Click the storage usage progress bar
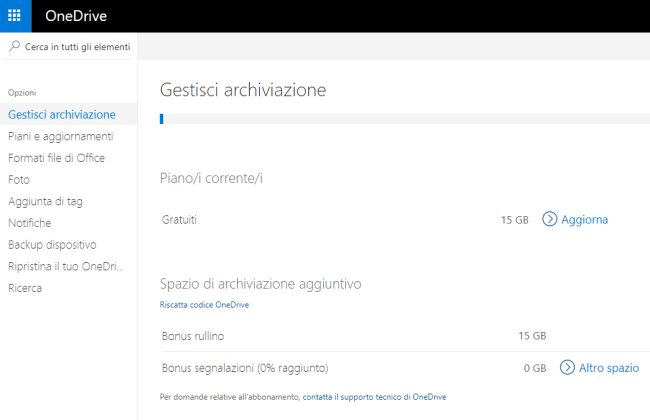 click(405, 119)
